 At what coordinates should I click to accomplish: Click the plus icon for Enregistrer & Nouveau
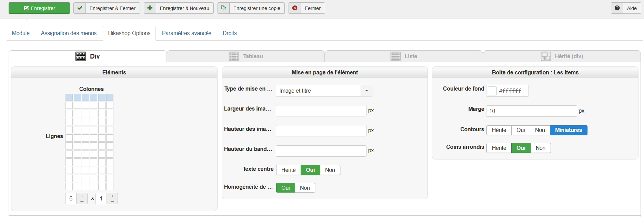[x=150, y=8]
